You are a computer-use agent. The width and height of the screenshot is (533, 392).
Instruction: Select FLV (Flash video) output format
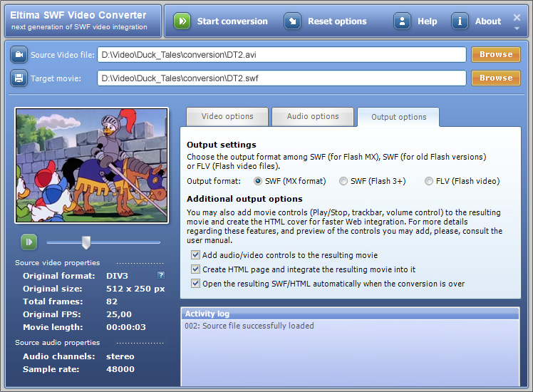tap(429, 181)
